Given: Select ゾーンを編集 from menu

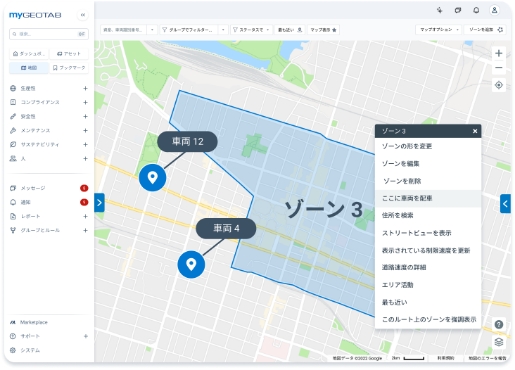Looking at the screenshot, I should 428,164.
